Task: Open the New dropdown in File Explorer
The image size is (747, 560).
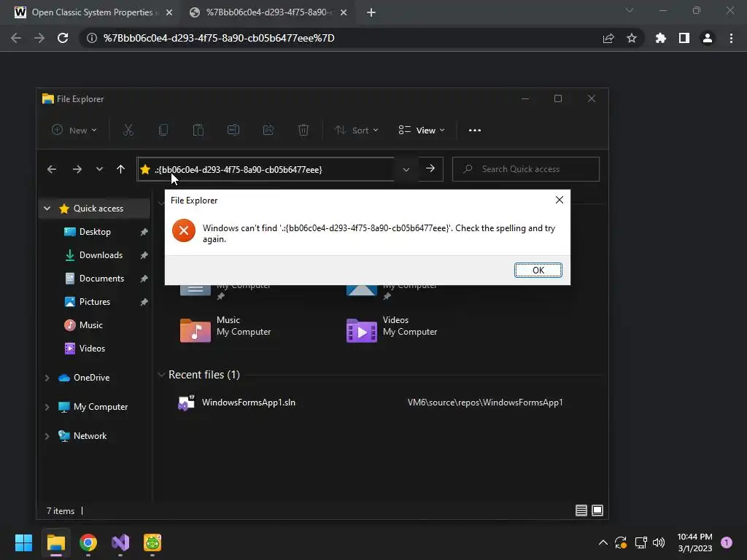Action: pos(74,130)
